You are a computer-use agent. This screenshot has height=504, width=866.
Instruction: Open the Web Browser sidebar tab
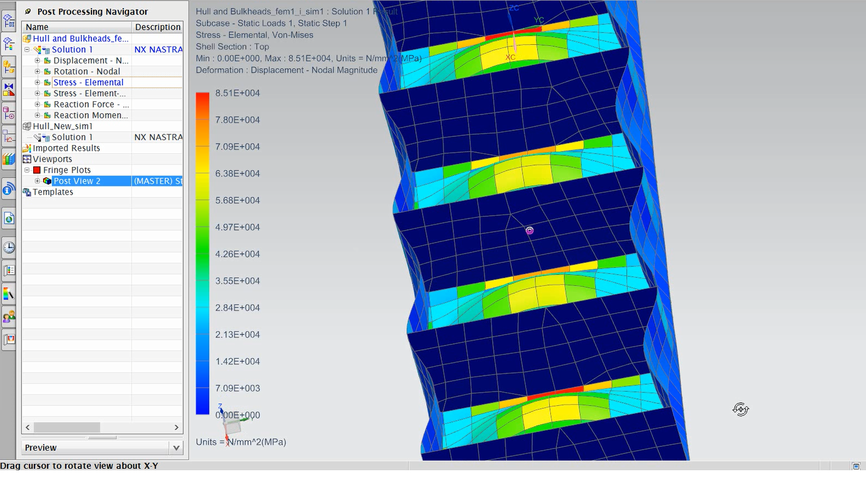(9, 218)
